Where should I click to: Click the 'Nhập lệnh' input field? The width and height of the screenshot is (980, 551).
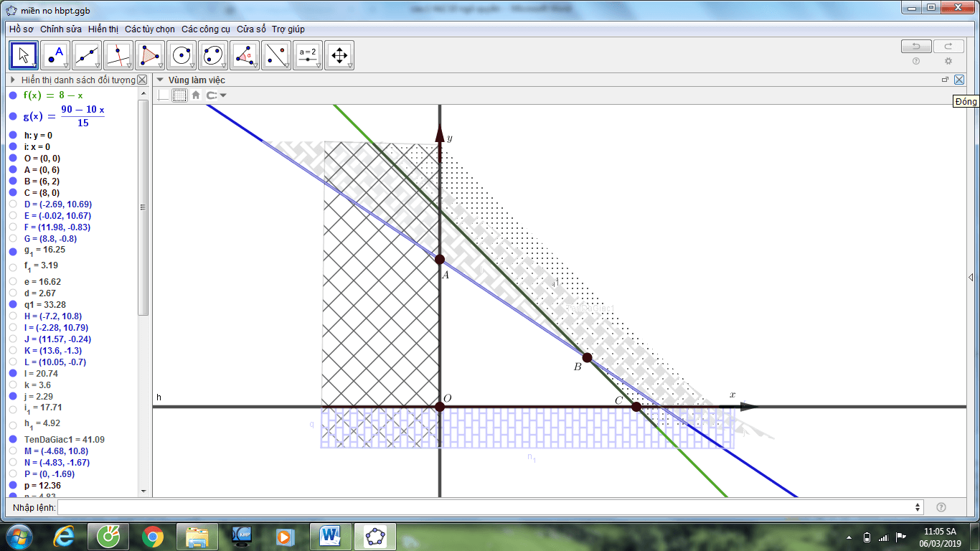tap(488, 507)
